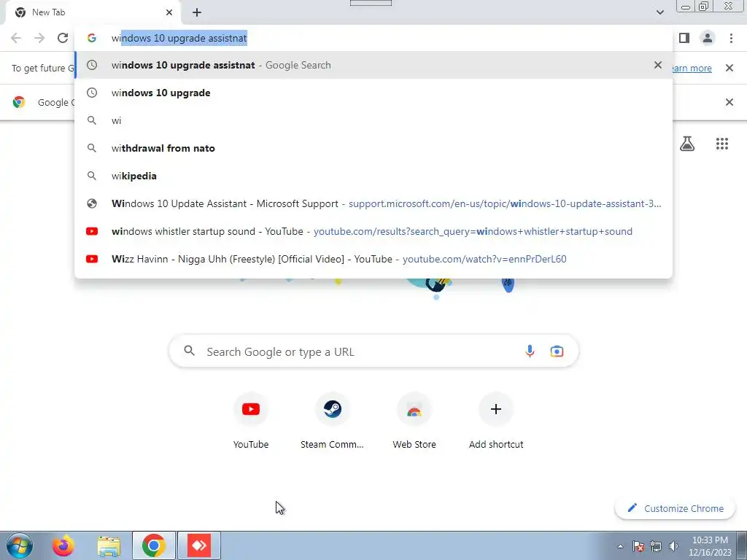Reload the page with the refresh icon
747x560 pixels.
[x=63, y=38]
